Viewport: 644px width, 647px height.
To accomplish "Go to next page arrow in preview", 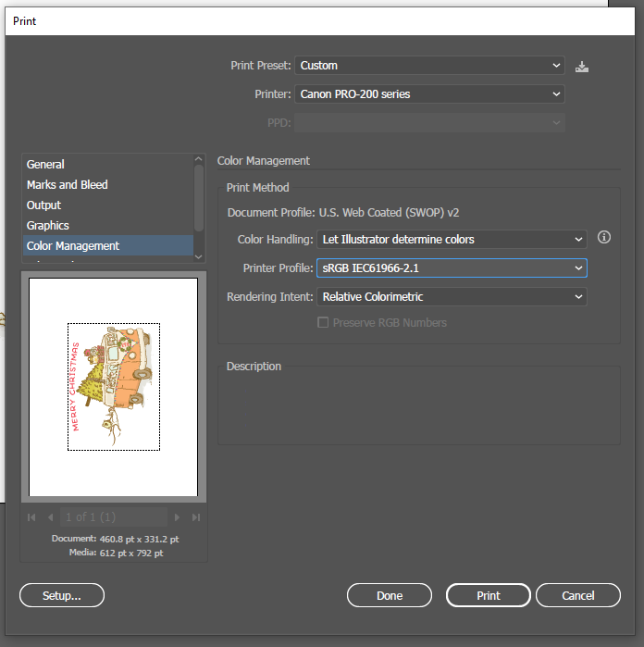I will click(x=177, y=517).
